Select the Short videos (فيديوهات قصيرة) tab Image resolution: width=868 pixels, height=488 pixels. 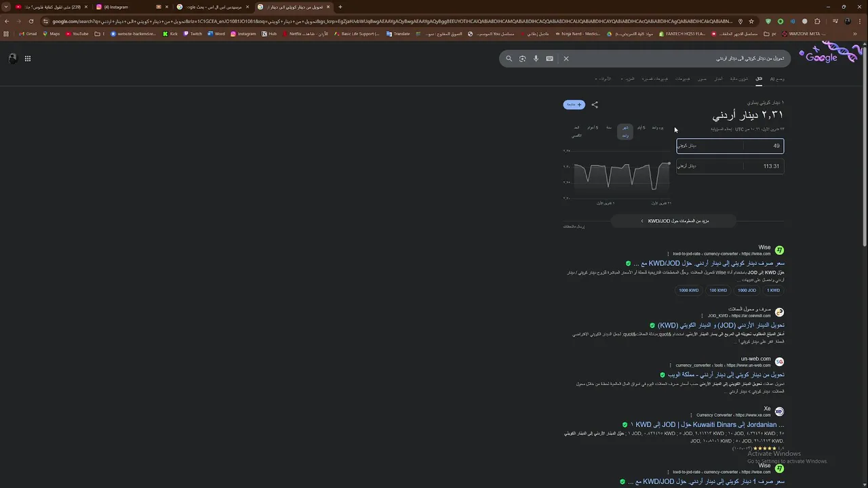tap(655, 79)
